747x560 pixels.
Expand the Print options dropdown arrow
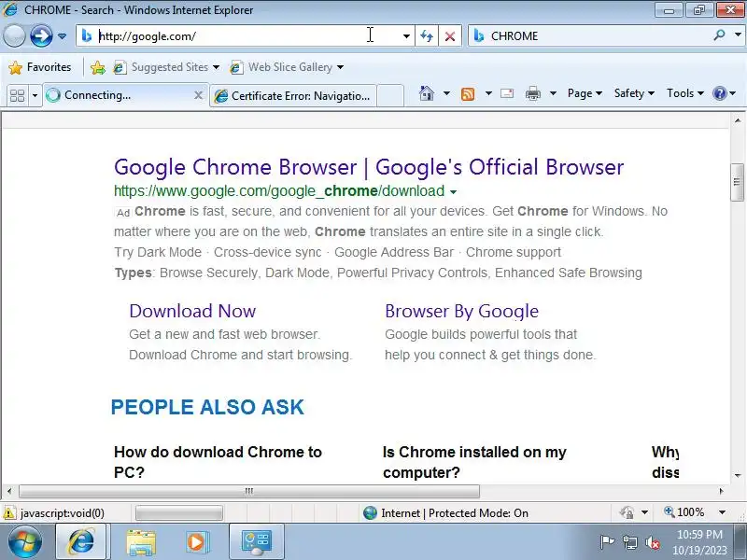point(553,93)
